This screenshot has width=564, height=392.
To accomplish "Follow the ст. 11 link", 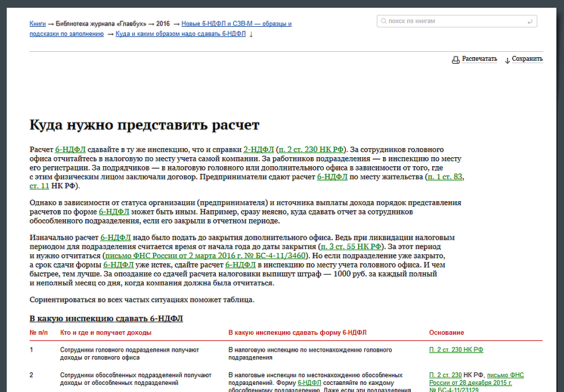I will point(40,186).
